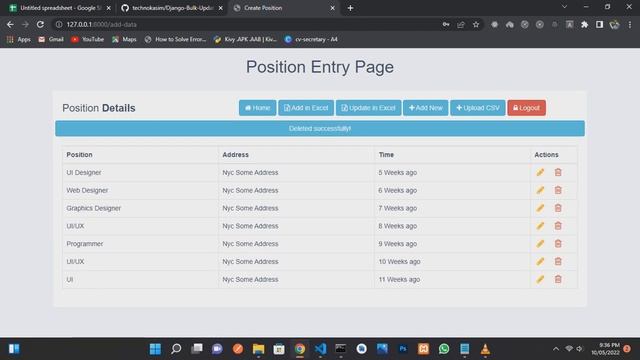The width and height of the screenshot is (640, 360).
Task: Edit the UI Designer row with pencil icon
Action: click(540, 172)
